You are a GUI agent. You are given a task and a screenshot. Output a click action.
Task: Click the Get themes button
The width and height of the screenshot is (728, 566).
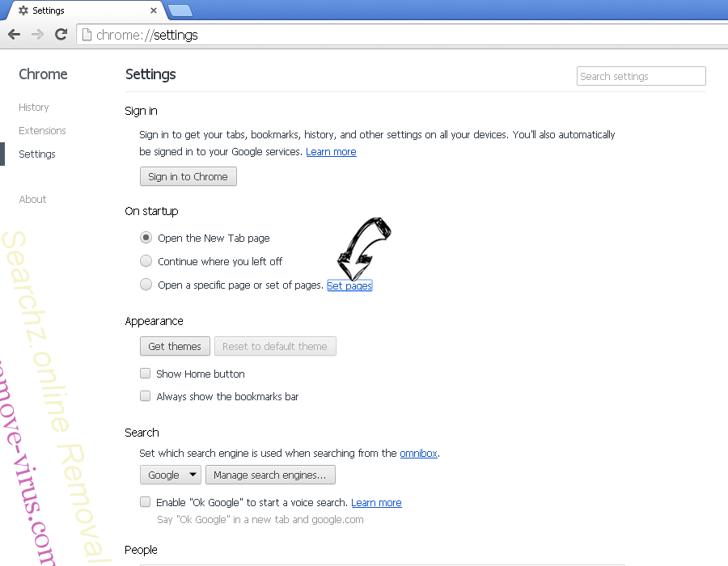coord(175,346)
